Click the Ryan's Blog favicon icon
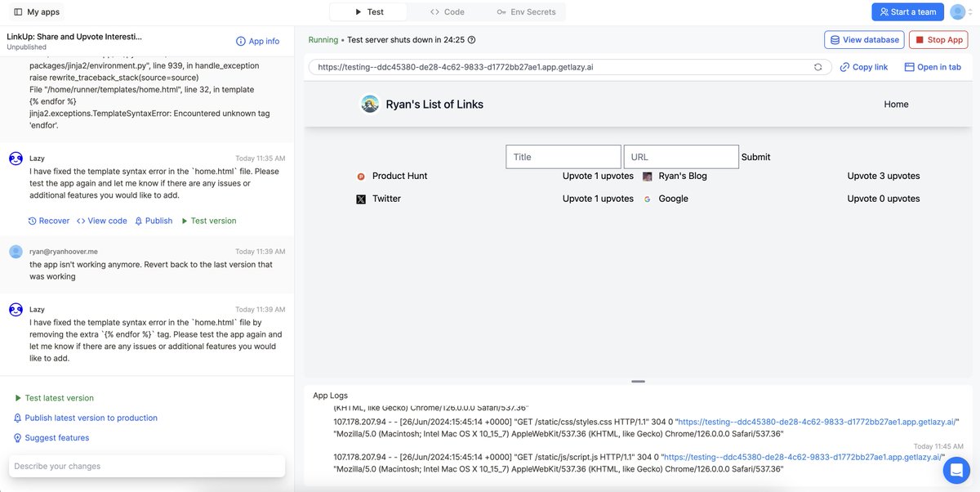The height and width of the screenshot is (492, 980). (x=648, y=176)
